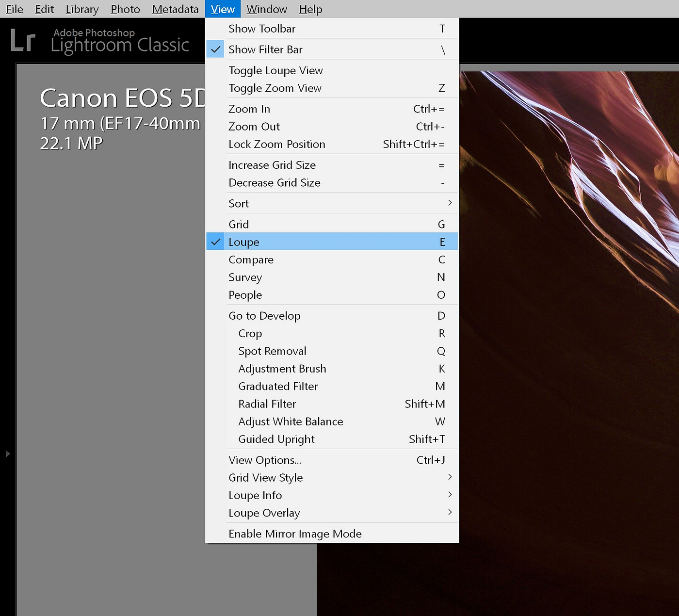Viewport: 679px width, 616px height.
Task: Choose Zoom In menu entry
Action: [332, 109]
